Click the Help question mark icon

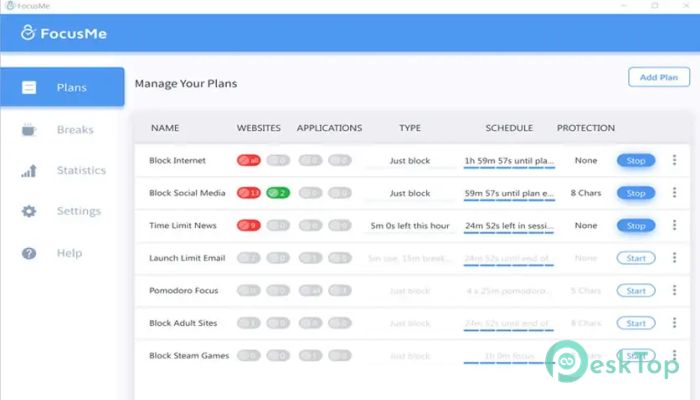click(x=29, y=253)
